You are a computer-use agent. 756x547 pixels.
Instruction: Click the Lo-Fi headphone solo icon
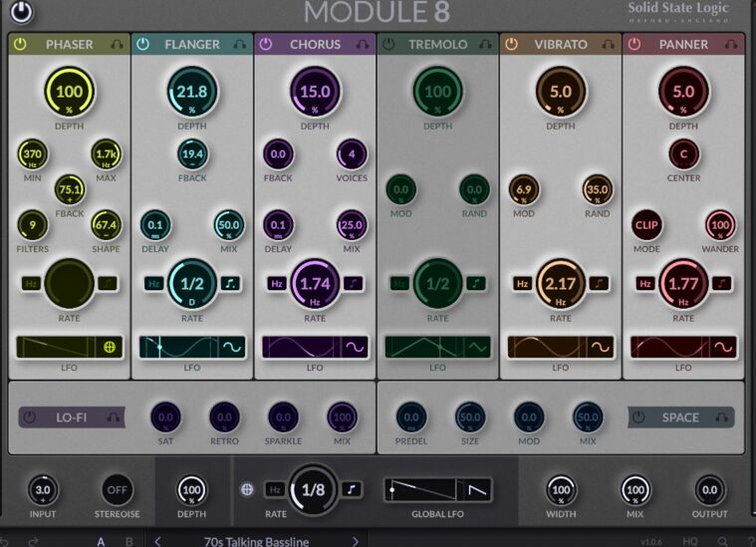pyautogui.click(x=115, y=417)
